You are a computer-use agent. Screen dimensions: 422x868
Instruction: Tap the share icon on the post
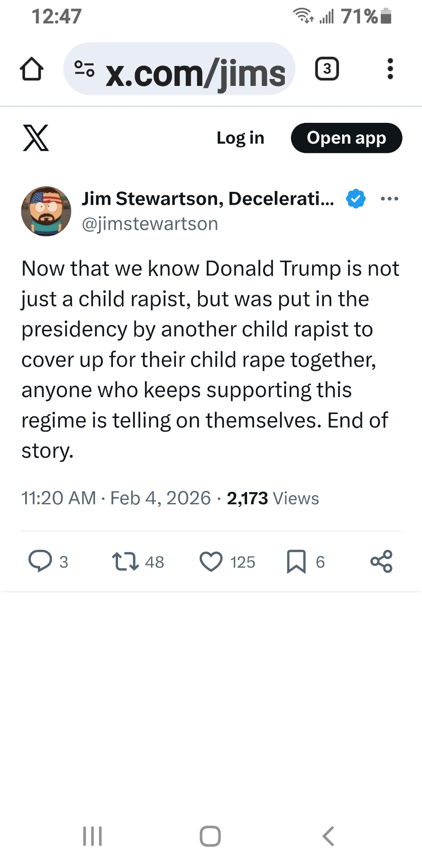click(381, 561)
